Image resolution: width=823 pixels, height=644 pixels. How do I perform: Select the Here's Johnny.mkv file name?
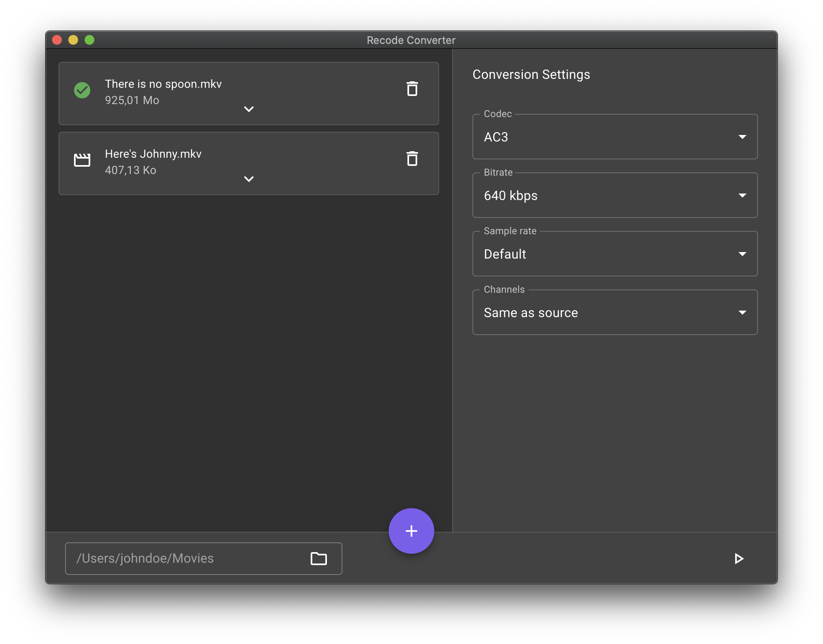point(153,154)
